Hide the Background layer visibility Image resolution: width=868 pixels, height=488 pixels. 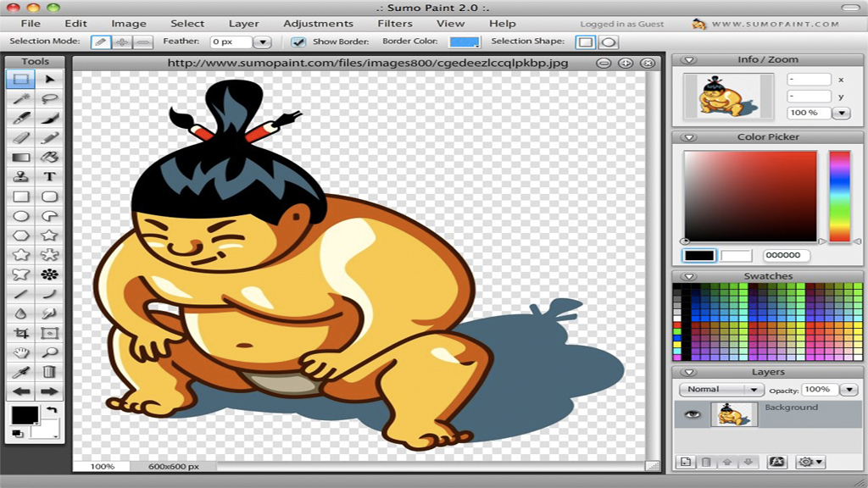(692, 415)
